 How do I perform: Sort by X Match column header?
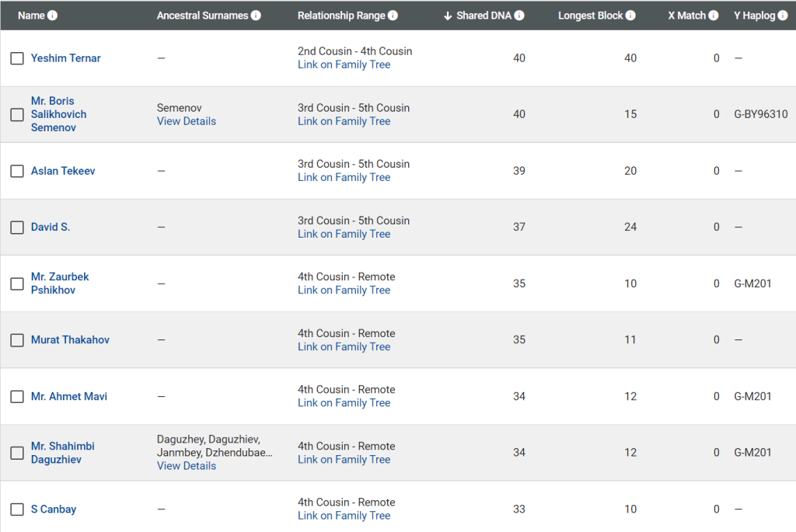pyautogui.click(x=686, y=16)
